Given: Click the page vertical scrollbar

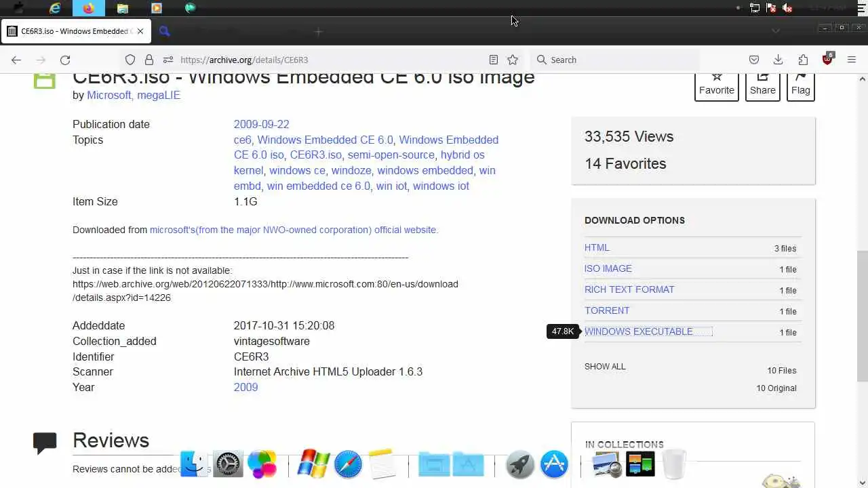Looking at the screenshot, I should (x=862, y=315).
